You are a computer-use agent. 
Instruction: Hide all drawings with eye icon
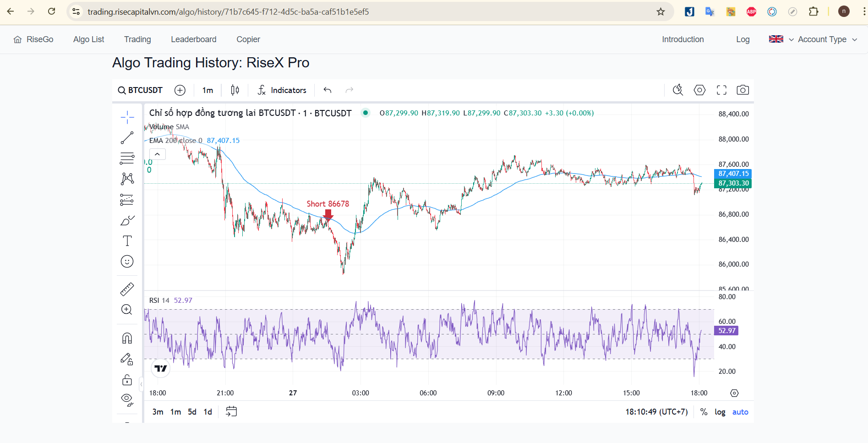[127, 400]
